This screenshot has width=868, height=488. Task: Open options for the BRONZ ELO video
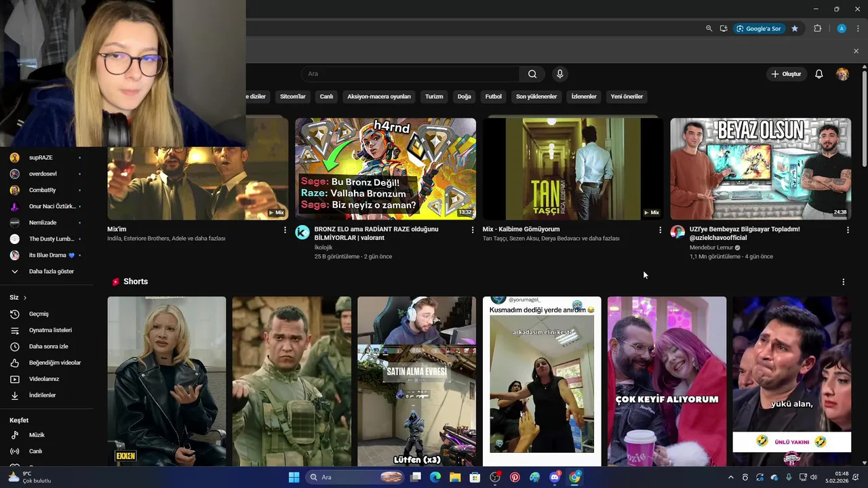[473, 230]
